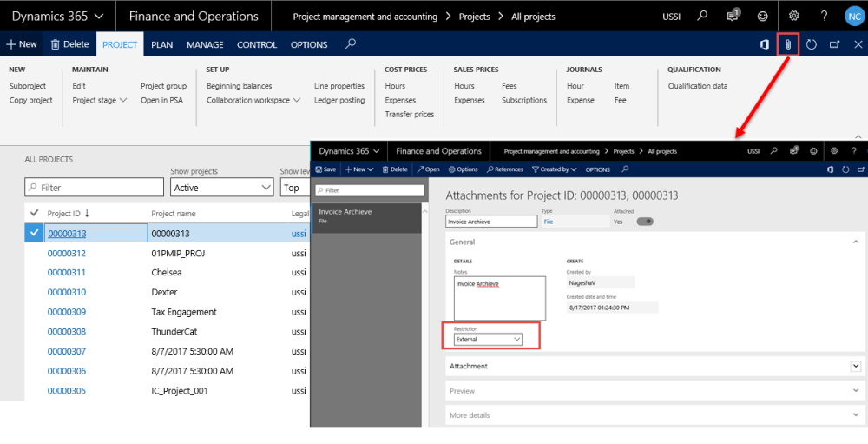The image size is (868, 444).
Task: Open messages notification icon in main header
Action: (x=733, y=16)
